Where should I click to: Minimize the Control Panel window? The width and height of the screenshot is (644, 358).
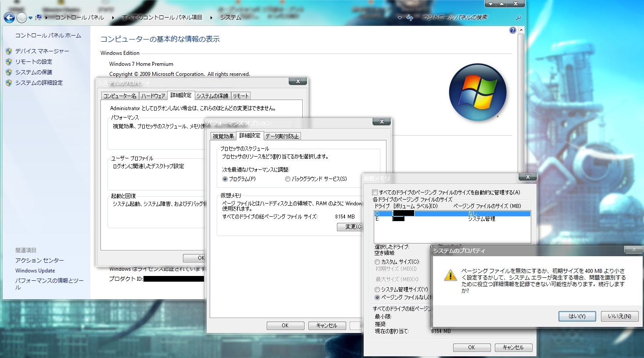pyautogui.click(x=491, y=4)
